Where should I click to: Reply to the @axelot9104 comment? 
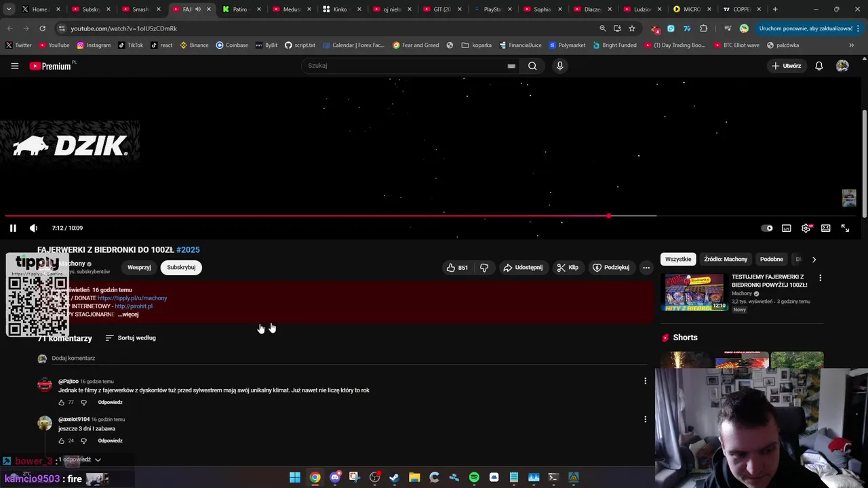pos(110,441)
